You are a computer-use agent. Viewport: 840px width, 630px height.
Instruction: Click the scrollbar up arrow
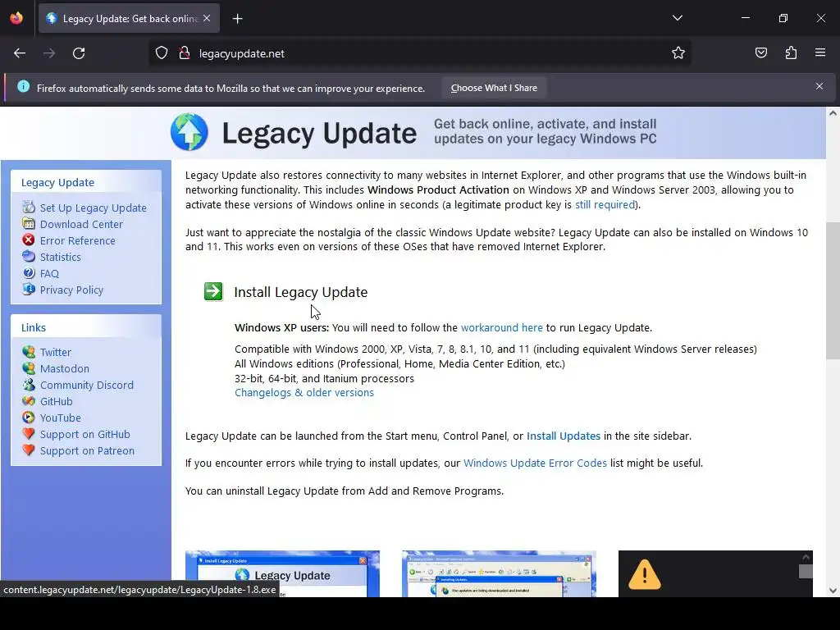[833, 113]
